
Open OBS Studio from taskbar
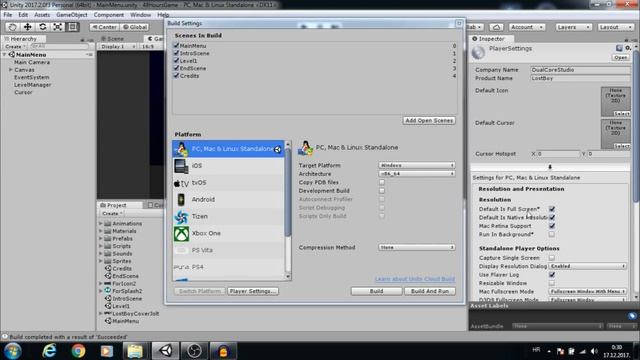point(194,351)
